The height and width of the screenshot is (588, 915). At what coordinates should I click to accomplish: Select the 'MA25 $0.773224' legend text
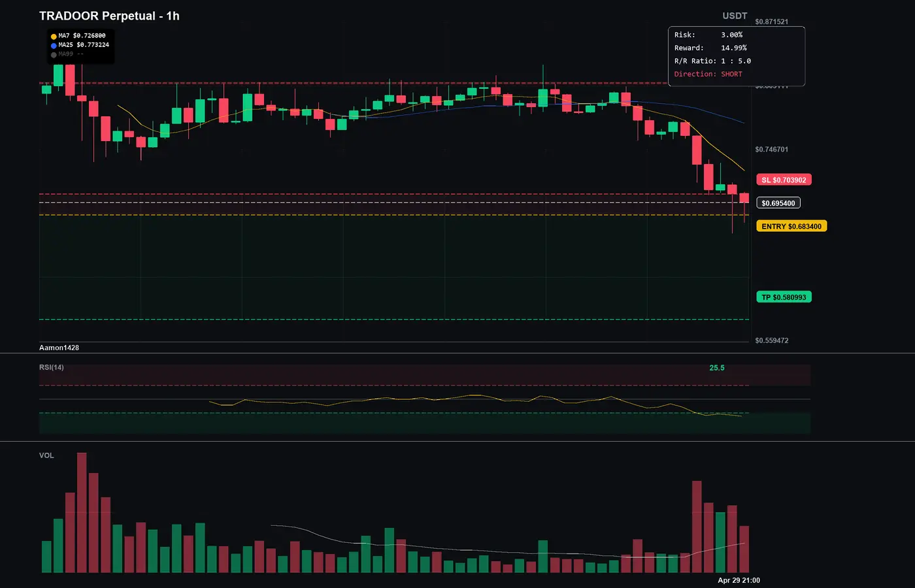click(84, 45)
